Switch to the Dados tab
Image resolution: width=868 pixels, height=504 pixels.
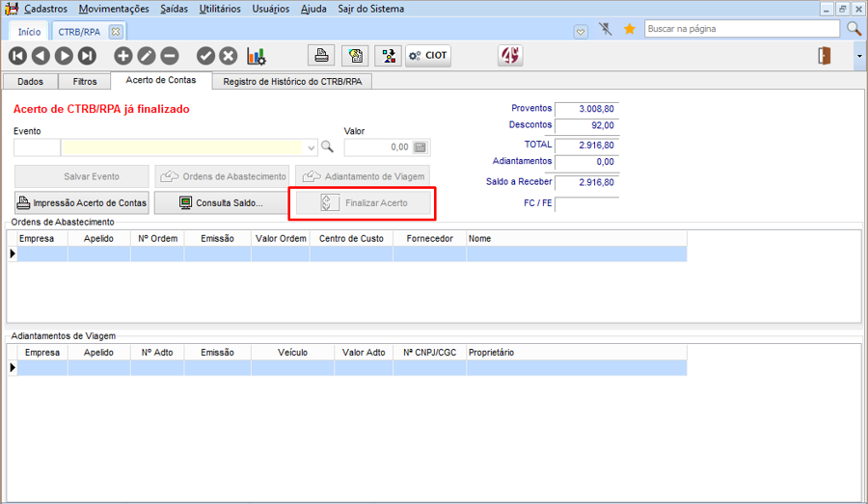tap(31, 81)
